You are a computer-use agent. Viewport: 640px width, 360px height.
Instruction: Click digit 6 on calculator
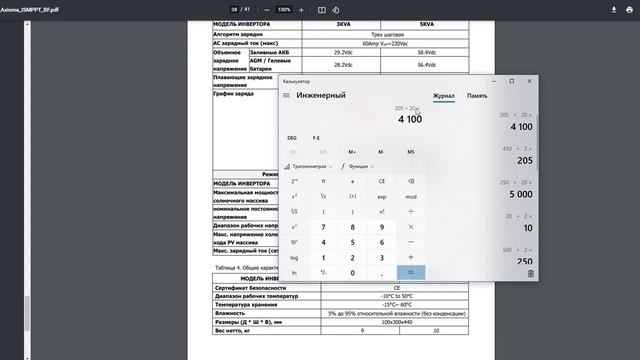[x=382, y=242]
